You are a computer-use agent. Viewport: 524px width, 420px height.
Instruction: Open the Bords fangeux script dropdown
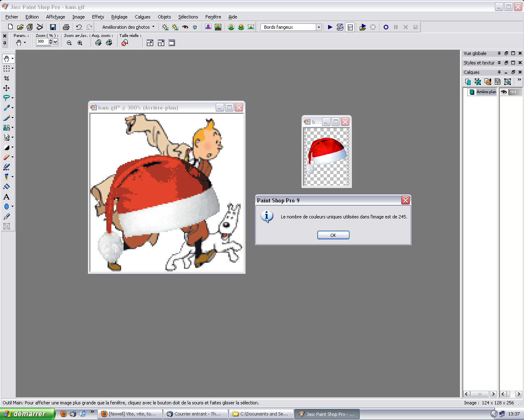[x=319, y=27]
